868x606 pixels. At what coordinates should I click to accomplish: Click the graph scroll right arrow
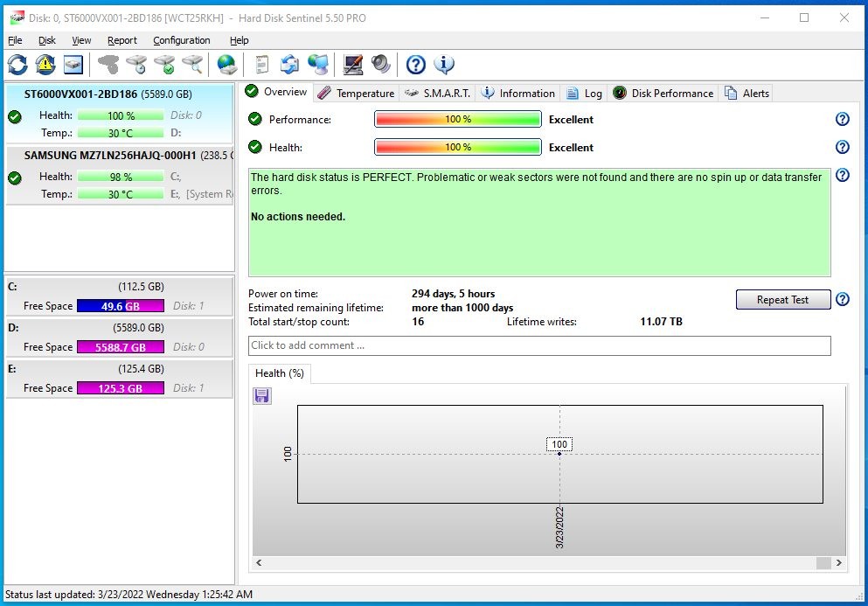click(838, 563)
